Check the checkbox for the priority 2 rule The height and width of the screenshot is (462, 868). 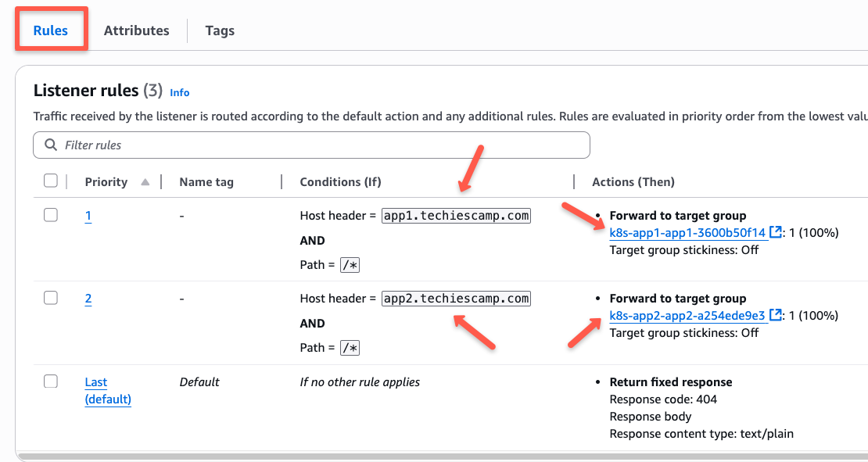[51, 297]
